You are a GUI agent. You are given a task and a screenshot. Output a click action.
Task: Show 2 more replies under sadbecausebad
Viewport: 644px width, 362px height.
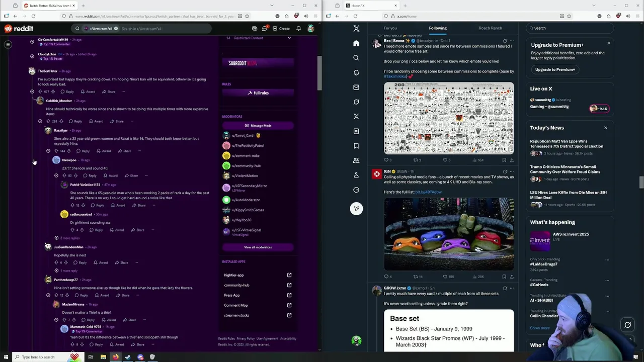67,238
